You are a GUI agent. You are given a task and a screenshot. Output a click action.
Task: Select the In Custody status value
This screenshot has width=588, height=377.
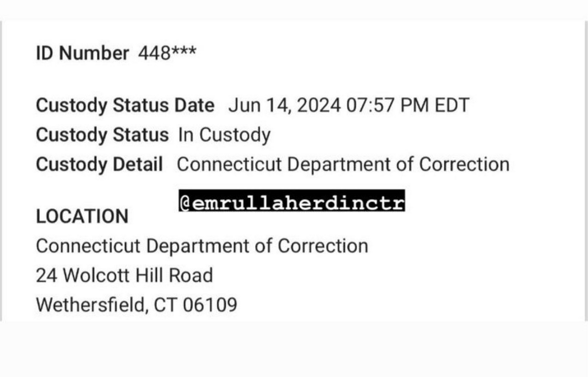(x=224, y=135)
